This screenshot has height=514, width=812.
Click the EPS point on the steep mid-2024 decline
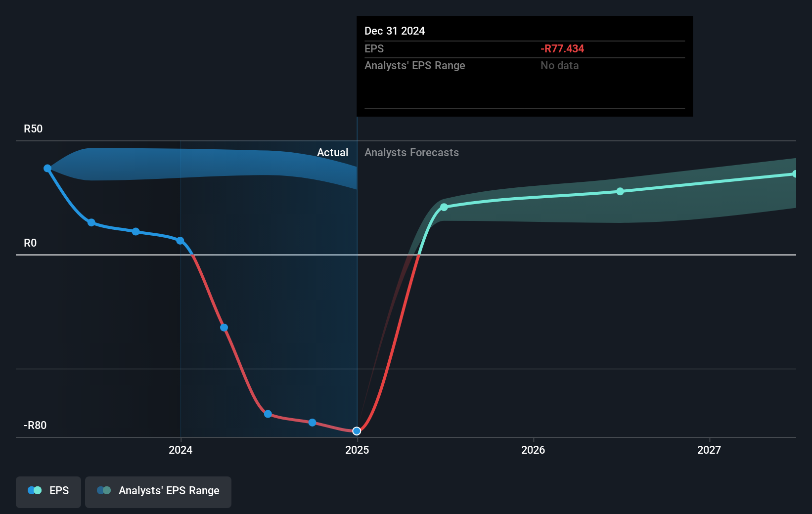[224, 328]
